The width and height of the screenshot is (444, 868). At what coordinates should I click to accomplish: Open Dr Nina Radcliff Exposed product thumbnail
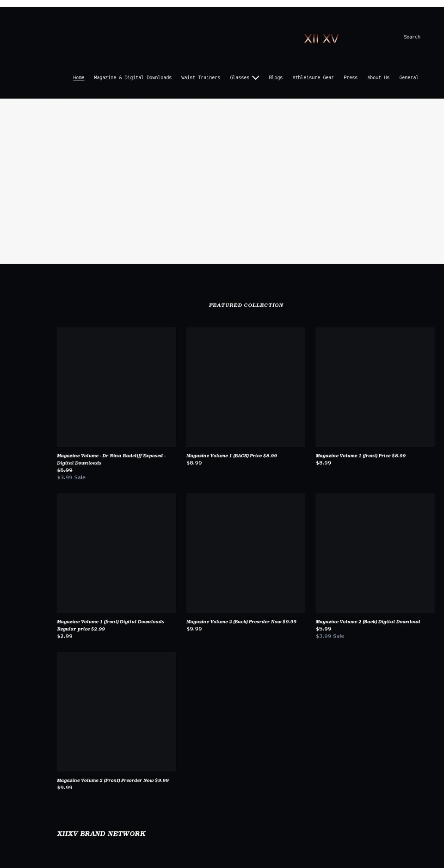coord(116,387)
